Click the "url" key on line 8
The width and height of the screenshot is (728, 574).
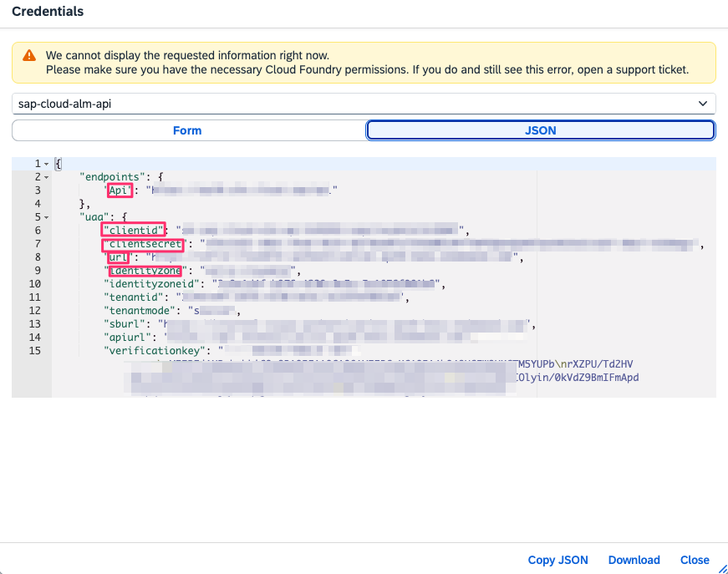pos(117,257)
